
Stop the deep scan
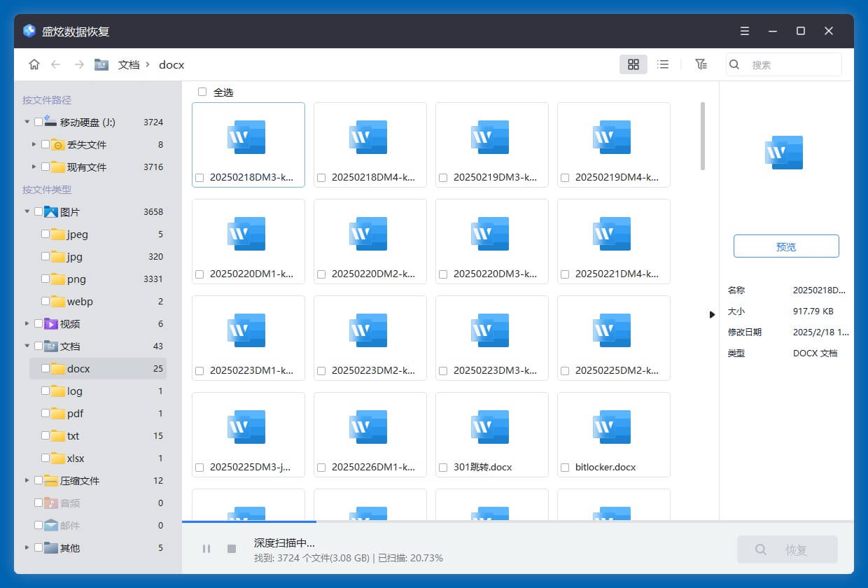pos(231,549)
